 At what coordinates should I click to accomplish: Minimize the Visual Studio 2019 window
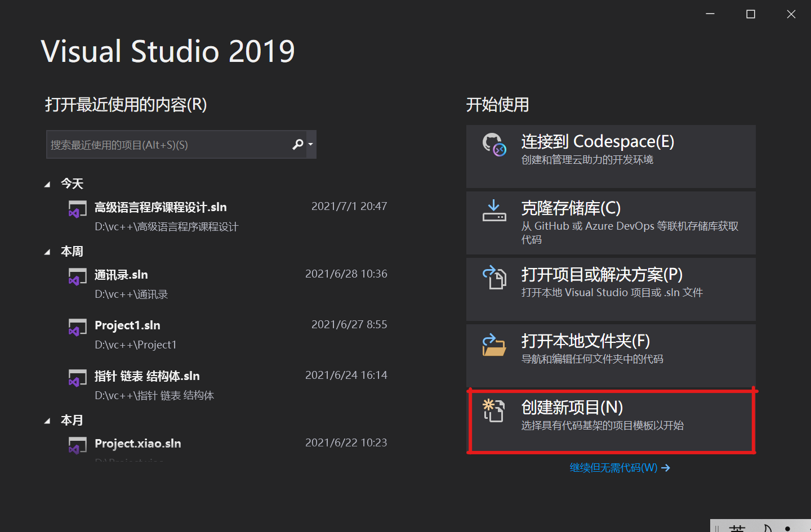click(710, 14)
